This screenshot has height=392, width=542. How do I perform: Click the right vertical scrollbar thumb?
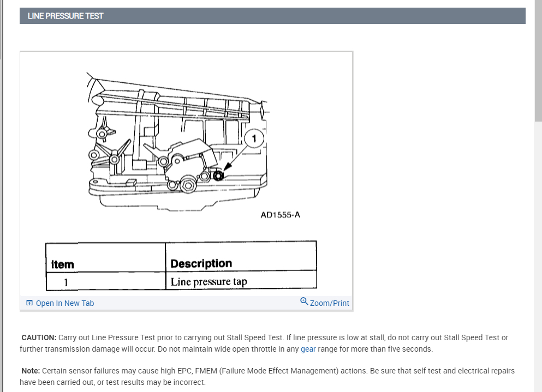[x=538, y=61]
